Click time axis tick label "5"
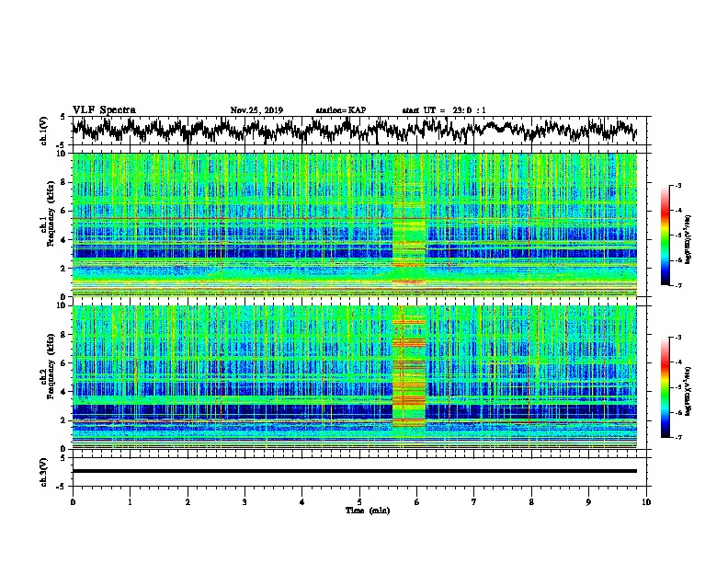The height and width of the screenshot is (563, 728). point(359,502)
